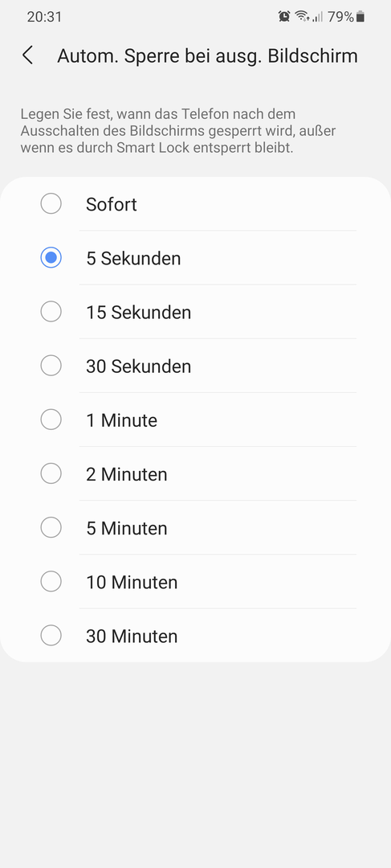
Task: Choose the 1 Minute option label
Action: tap(122, 420)
